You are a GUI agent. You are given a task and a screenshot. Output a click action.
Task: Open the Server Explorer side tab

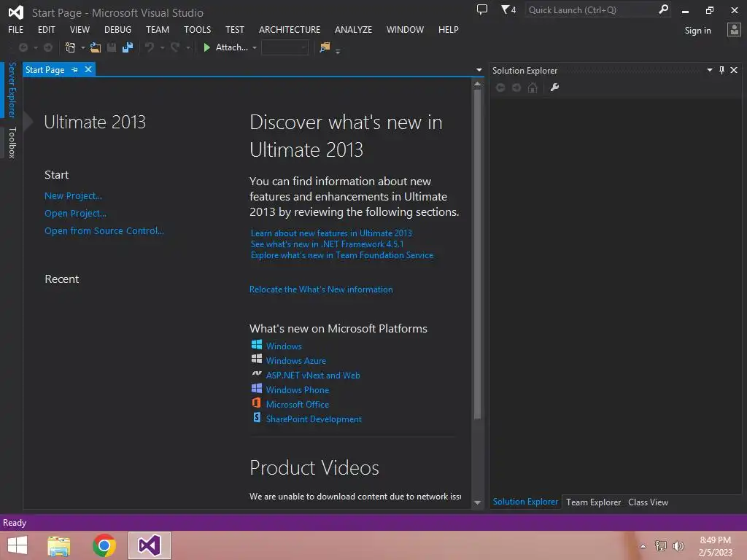tap(12, 90)
